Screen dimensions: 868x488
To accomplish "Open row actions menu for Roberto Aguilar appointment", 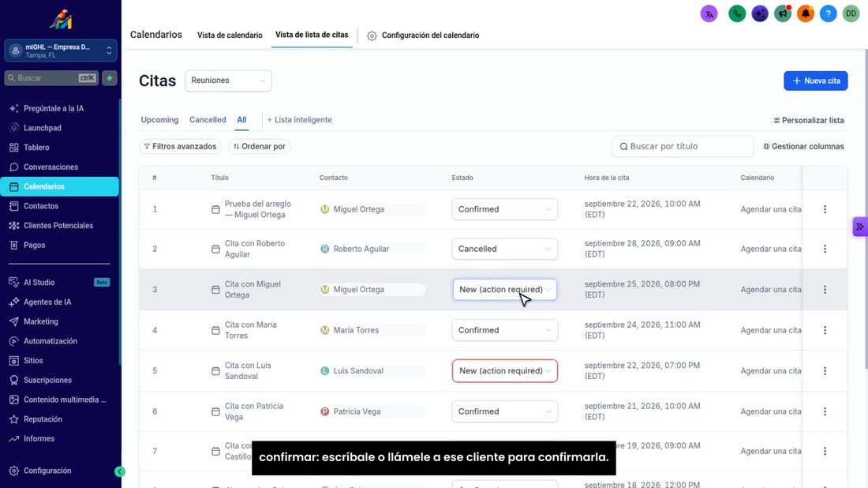I will (825, 249).
